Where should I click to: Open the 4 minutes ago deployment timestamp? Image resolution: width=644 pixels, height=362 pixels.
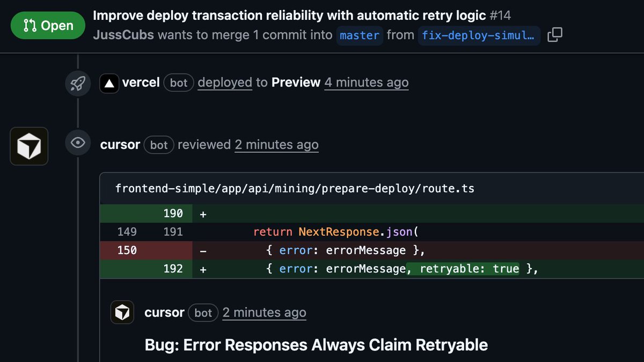pyautogui.click(x=366, y=83)
